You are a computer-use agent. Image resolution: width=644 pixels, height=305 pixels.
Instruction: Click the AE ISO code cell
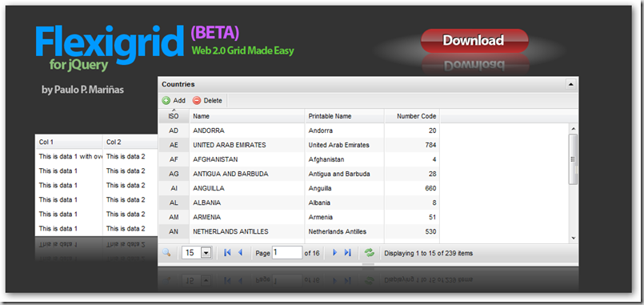click(x=174, y=145)
